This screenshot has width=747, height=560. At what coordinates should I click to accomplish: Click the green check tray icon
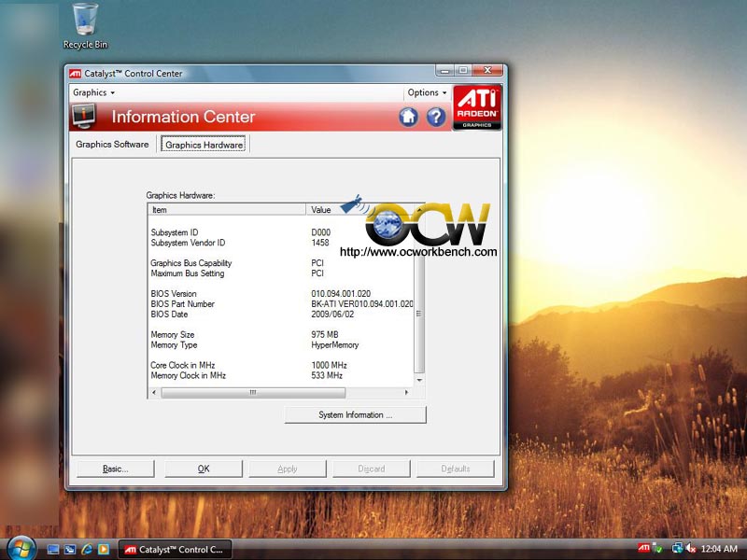(658, 549)
